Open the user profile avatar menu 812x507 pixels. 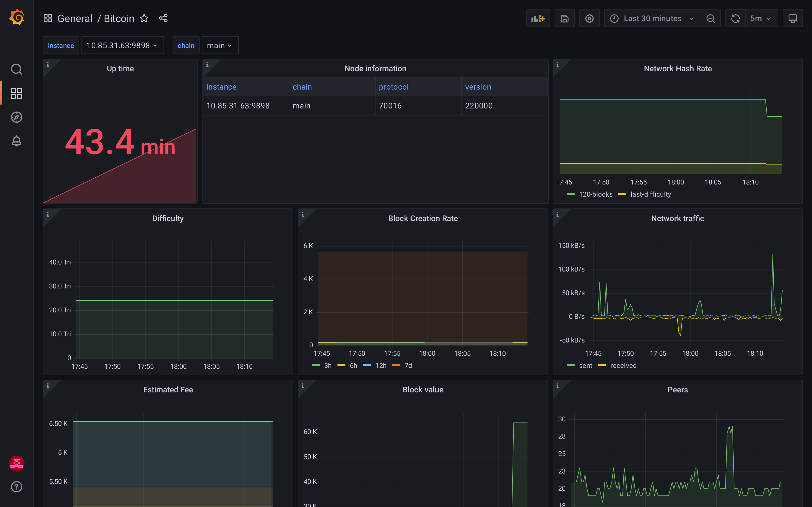click(16, 463)
